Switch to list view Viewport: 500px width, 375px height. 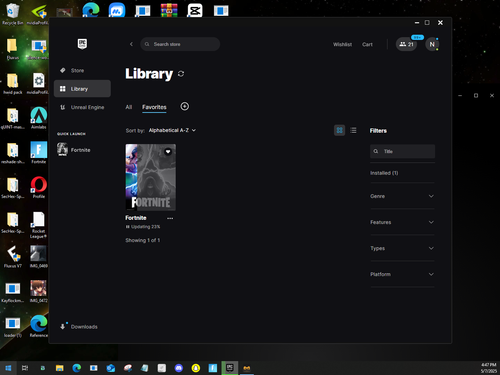point(353,130)
